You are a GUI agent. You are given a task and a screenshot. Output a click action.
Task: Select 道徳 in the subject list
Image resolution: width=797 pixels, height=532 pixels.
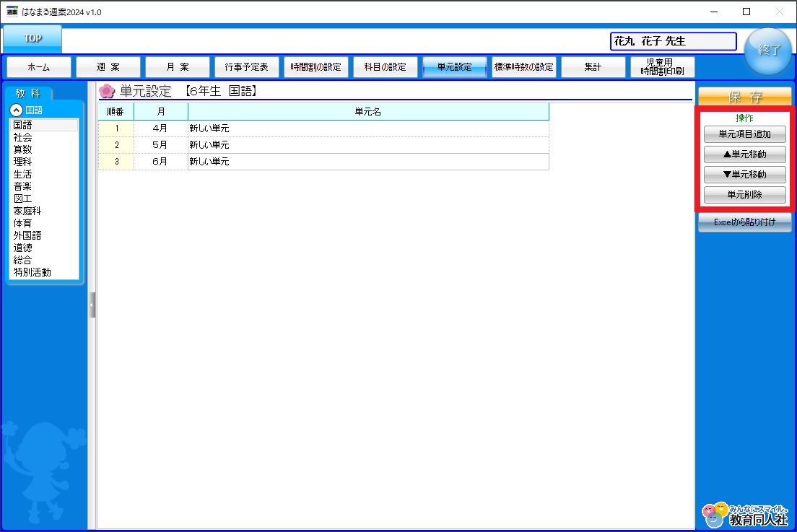tap(44, 248)
